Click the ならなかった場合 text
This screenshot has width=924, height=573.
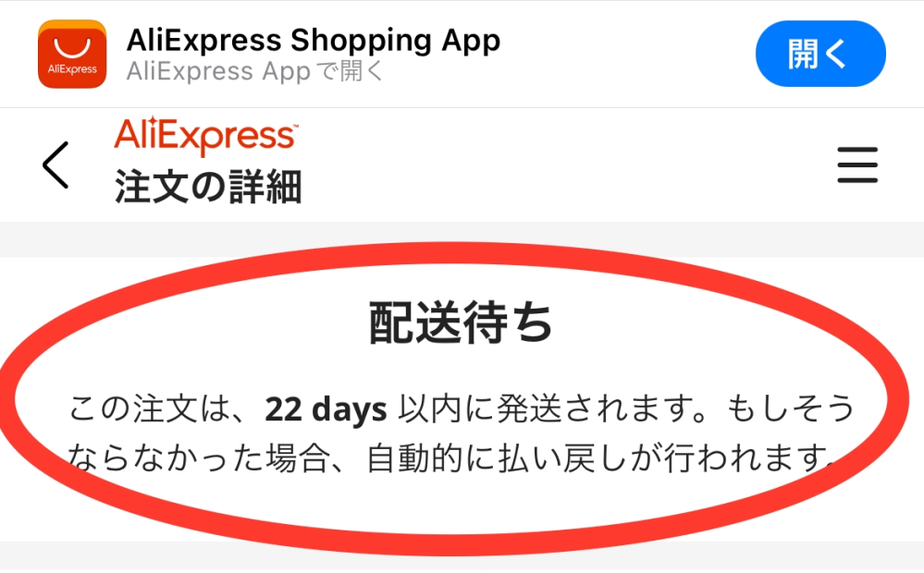[x=197, y=458]
